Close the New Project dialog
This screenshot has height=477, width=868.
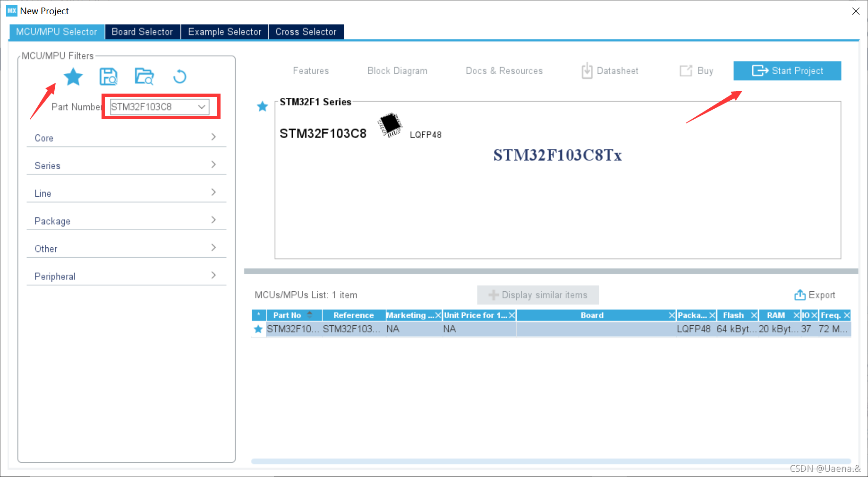pyautogui.click(x=856, y=11)
